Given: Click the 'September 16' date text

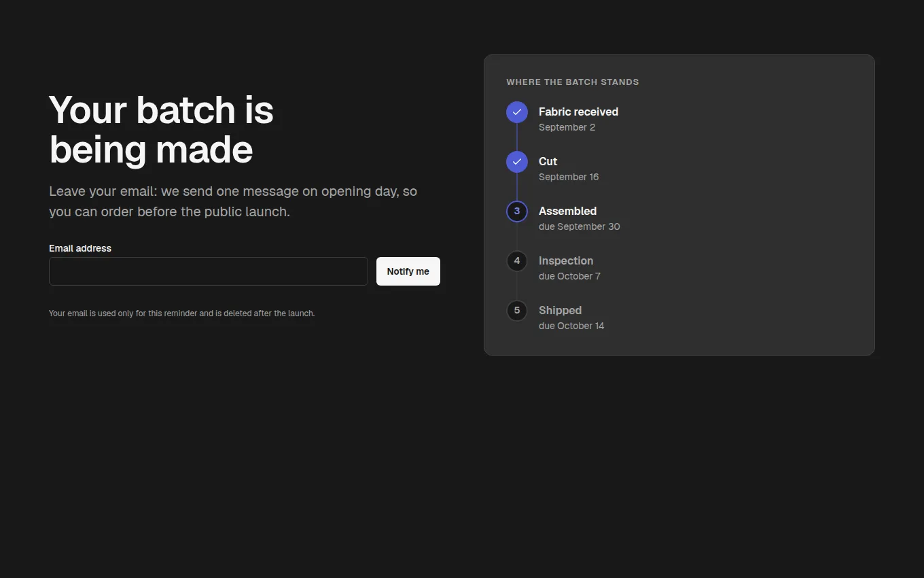Looking at the screenshot, I should tap(569, 177).
